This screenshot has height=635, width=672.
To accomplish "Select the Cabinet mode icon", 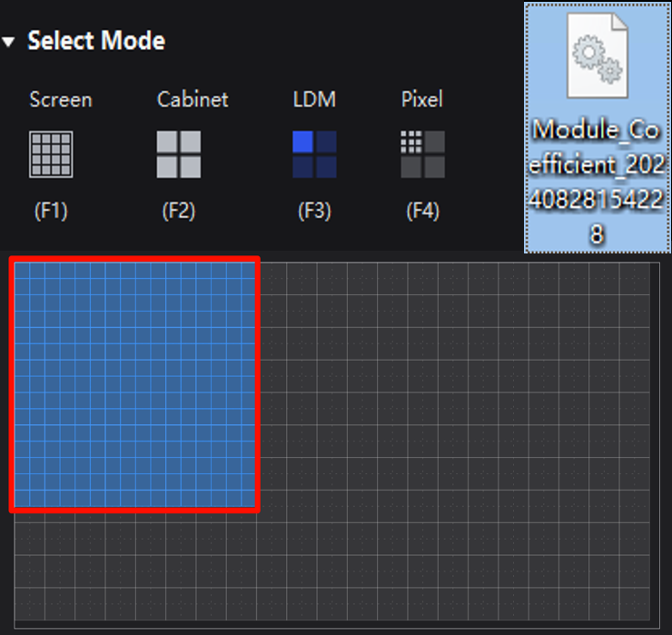I will click(x=178, y=154).
